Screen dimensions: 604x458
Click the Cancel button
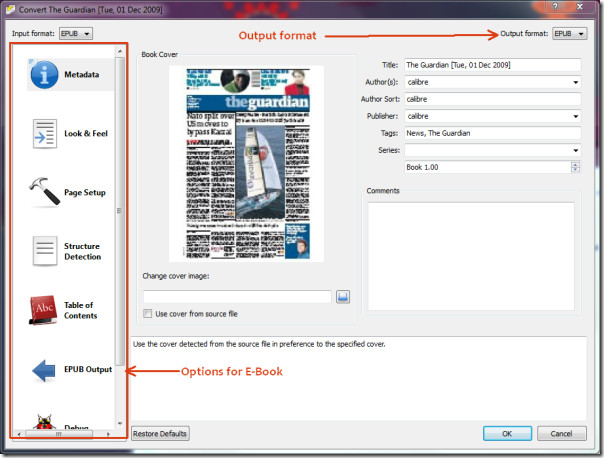coord(562,433)
